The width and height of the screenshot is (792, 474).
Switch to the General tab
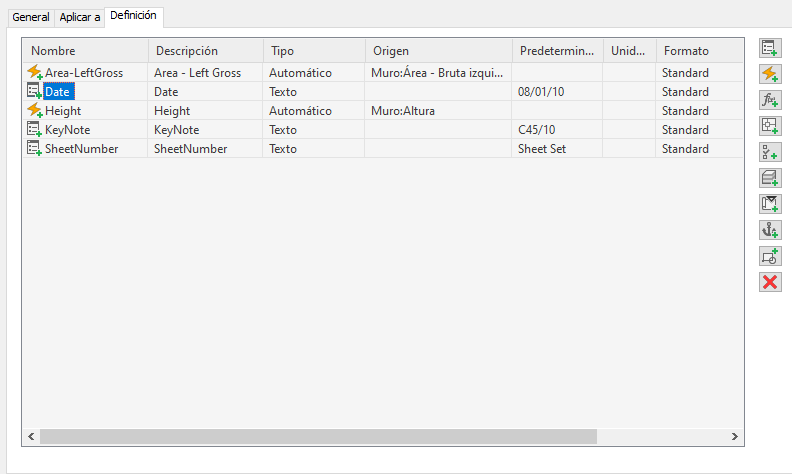pyautogui.click(x=31, y=17)
